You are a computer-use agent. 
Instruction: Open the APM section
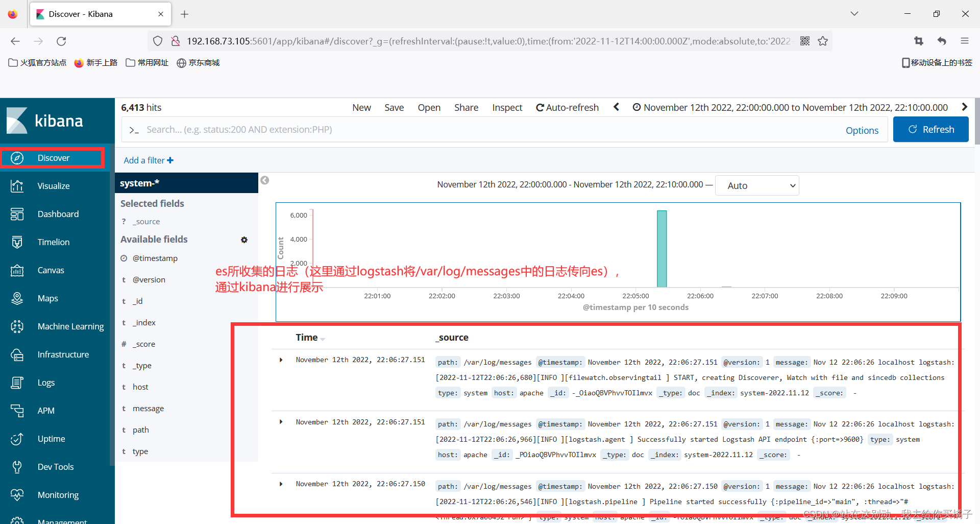click(x=45, y=411)
